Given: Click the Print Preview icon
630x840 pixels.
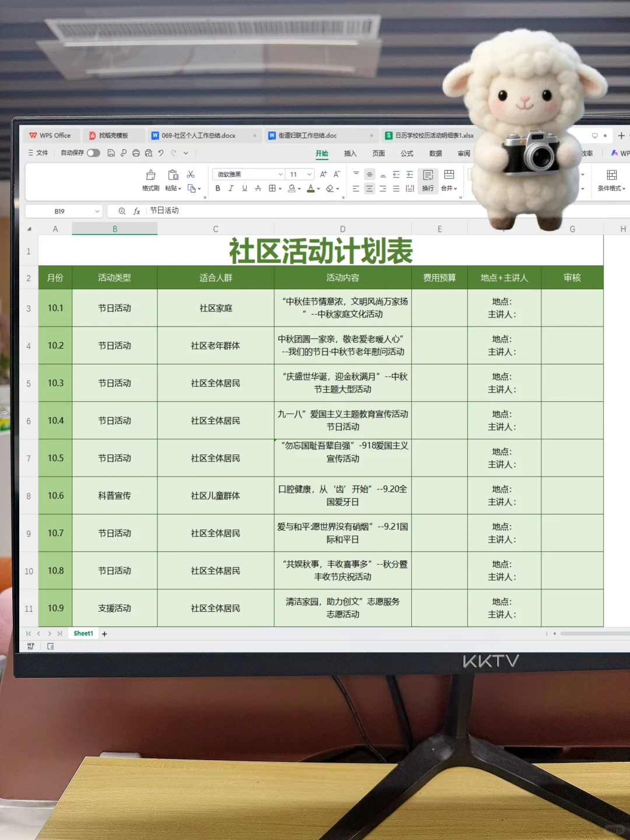Looking at the screenshot, I should pyautogui.click(x=149, y=153).
